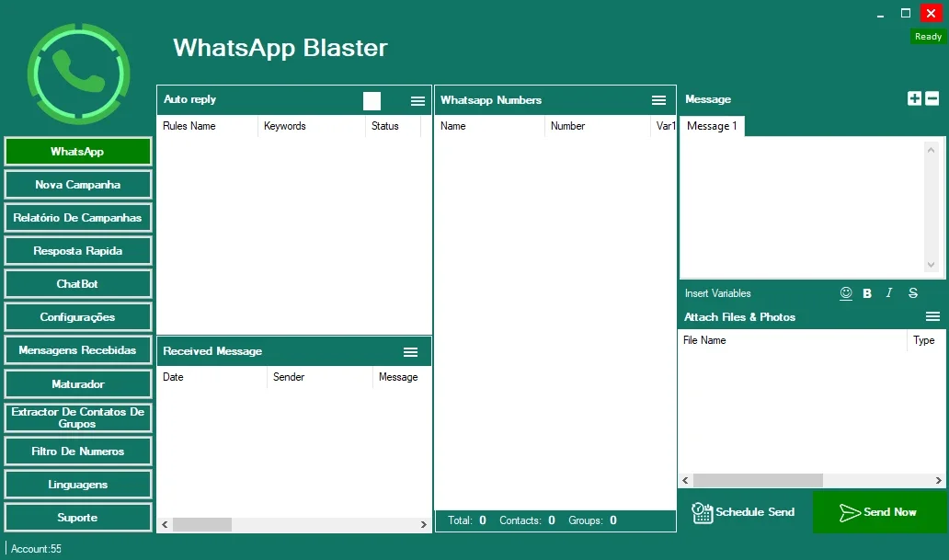Click inside the message text area
Screen dimensions: 949x560
click(803, 207)
